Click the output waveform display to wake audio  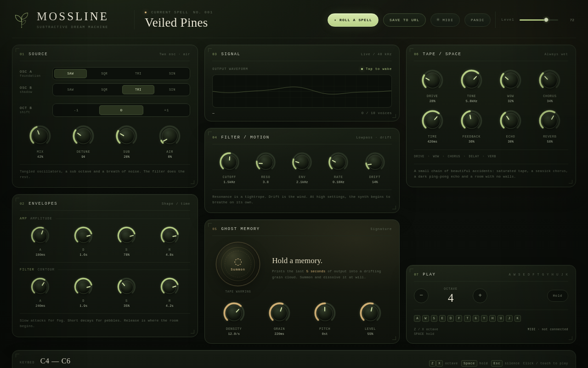pos(302,91)
